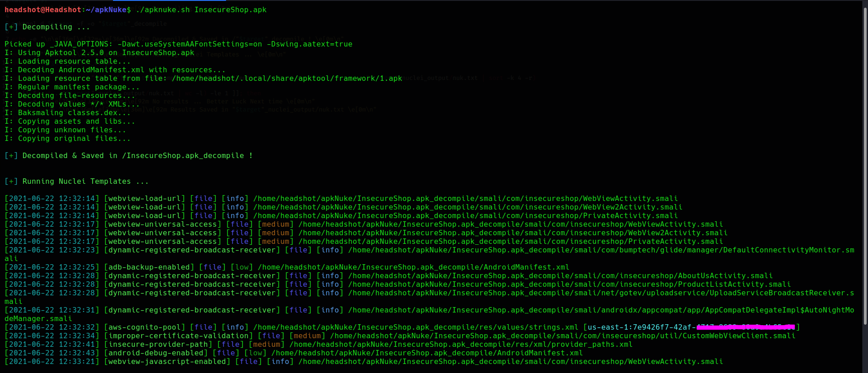Click webview-universal-access result for WebViewActivity.smali
The height and width of the screenshot is (373, 868).
coord(364,224)
